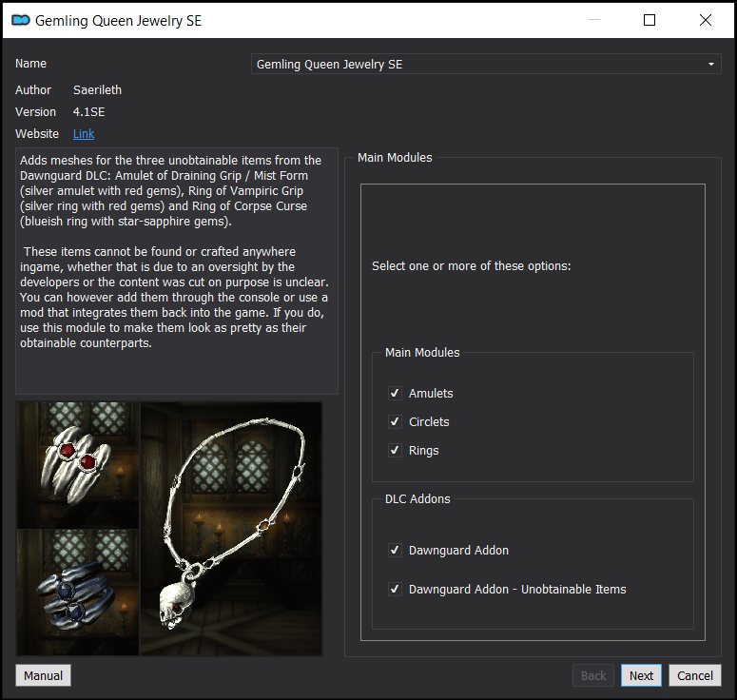
Task: Click the version value 4.1SE
Action: 88,112
